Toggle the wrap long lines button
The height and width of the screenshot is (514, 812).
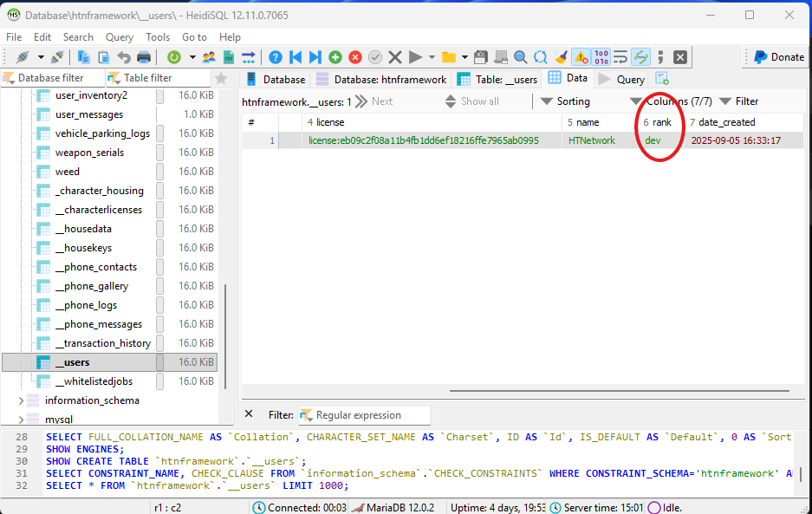pyautogui.click(x=620, y=57)
